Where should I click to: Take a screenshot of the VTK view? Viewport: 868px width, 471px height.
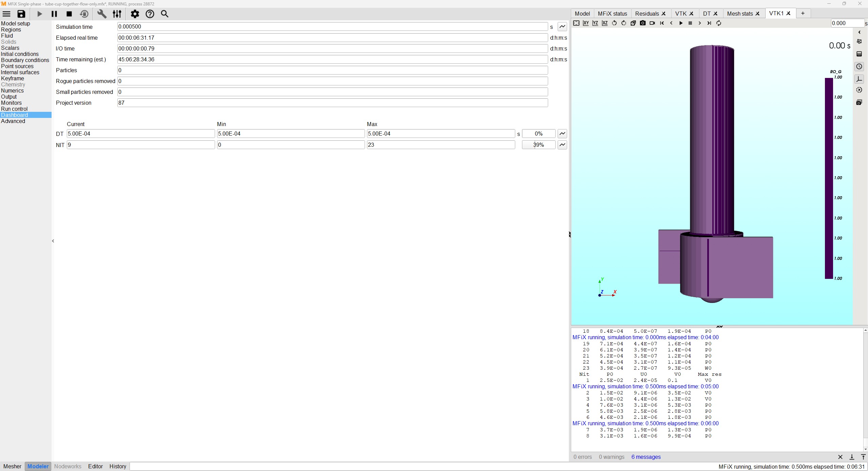643,23
